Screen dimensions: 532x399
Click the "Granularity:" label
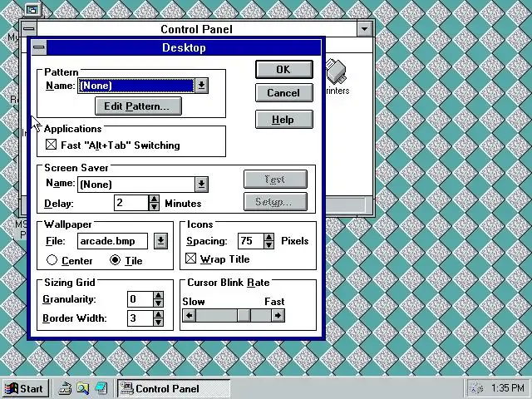tap(69, 299)
